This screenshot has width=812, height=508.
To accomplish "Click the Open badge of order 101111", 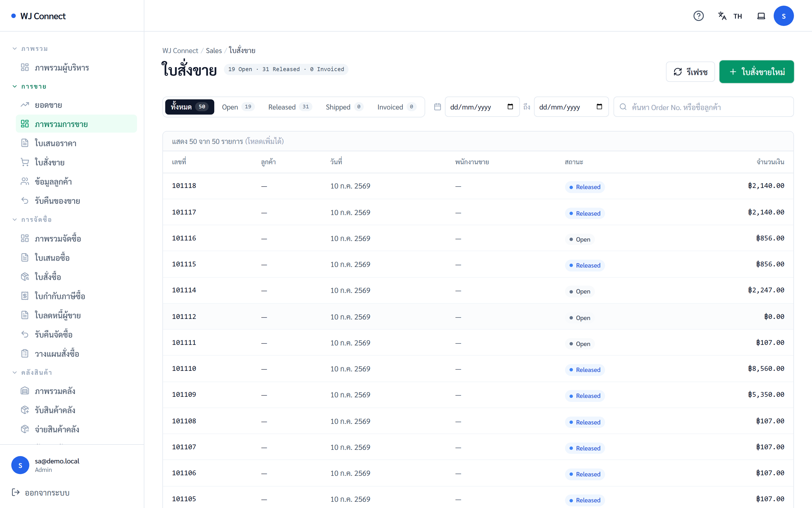I will (579, 344).
